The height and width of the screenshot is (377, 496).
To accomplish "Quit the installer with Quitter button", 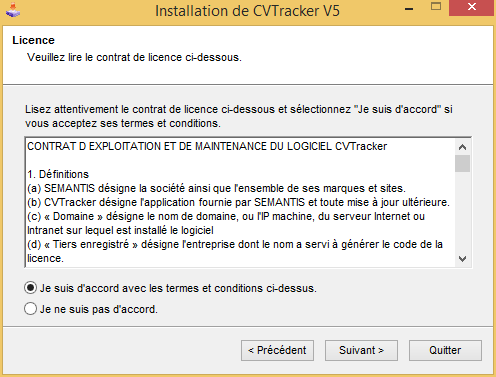I will [x=445, y=350].
